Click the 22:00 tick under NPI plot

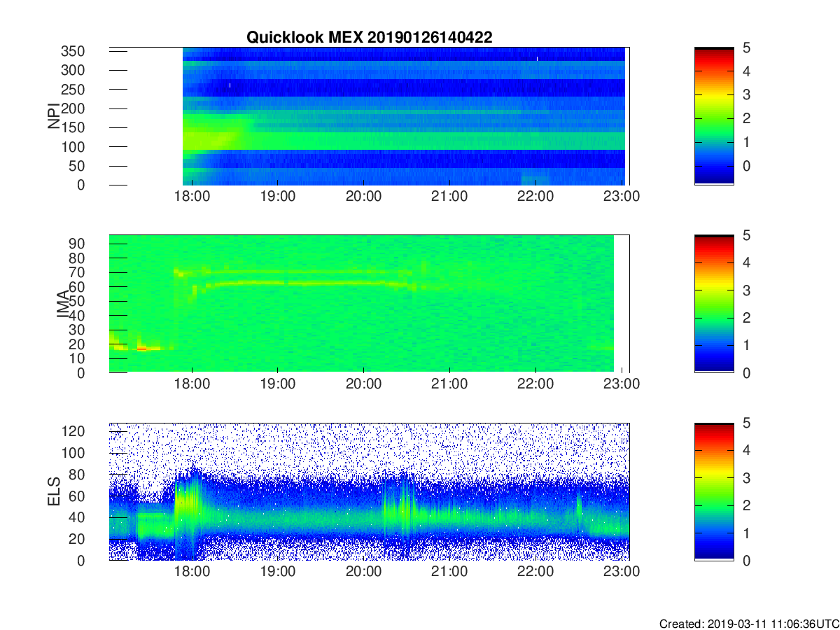(535, 197)
